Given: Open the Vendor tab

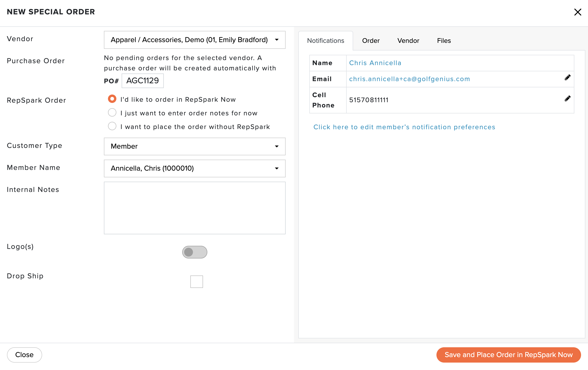Looking at the screenshot, I should pyautogui.click(x=408, y=41).
